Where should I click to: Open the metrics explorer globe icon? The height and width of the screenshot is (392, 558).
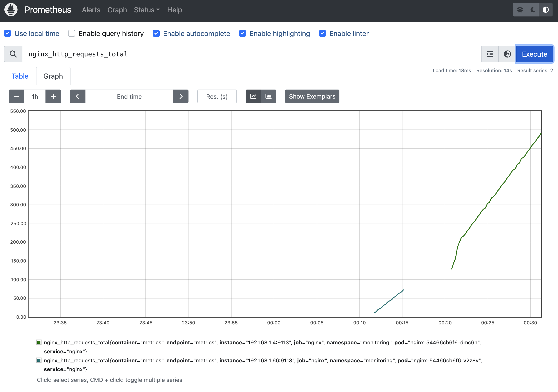click(507, 54)
